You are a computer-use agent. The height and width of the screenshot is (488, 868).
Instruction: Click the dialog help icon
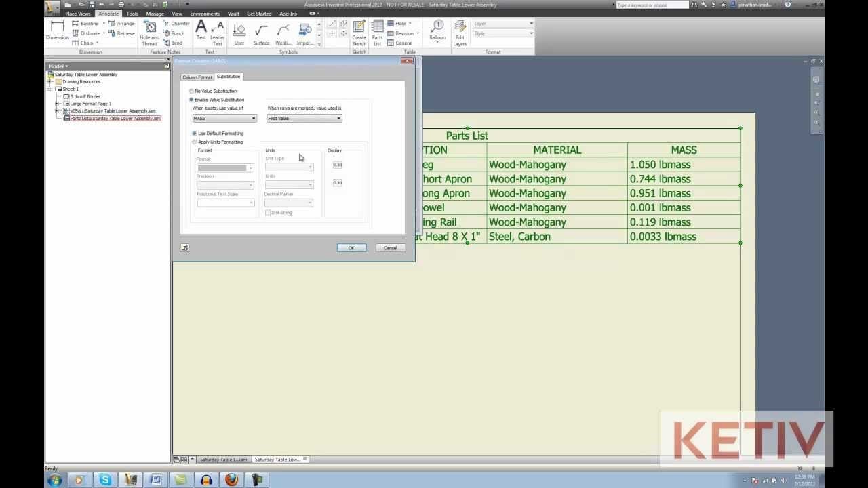[x=184, y=248]
